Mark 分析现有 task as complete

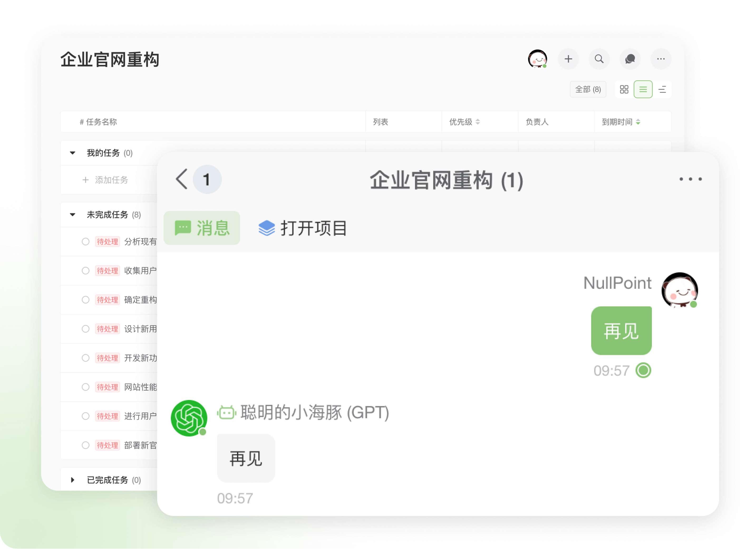coord(85,242)
